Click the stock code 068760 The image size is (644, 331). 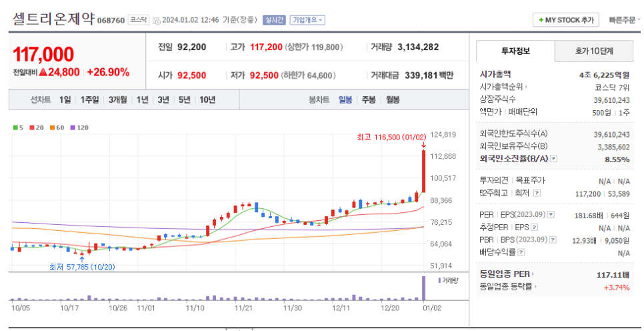[x=111, y=21]
